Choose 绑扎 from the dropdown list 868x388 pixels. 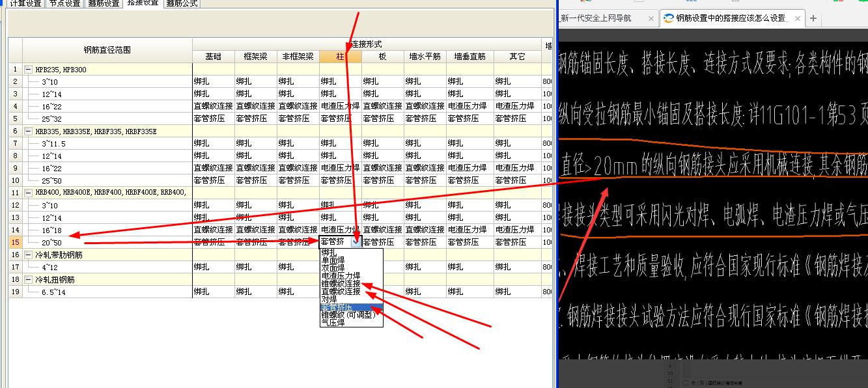click(352, 252)
